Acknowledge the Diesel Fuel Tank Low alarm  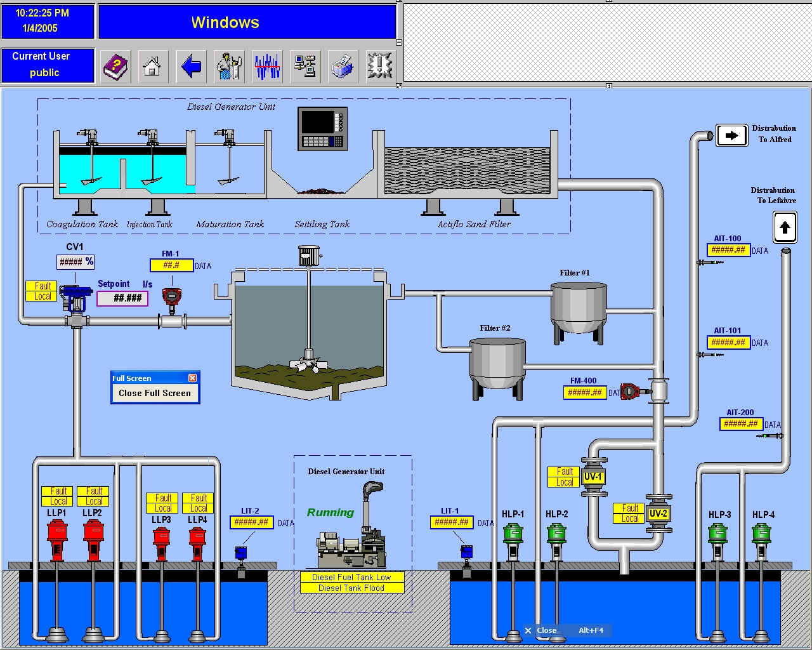pyautogui.click(x=353, y=577)
